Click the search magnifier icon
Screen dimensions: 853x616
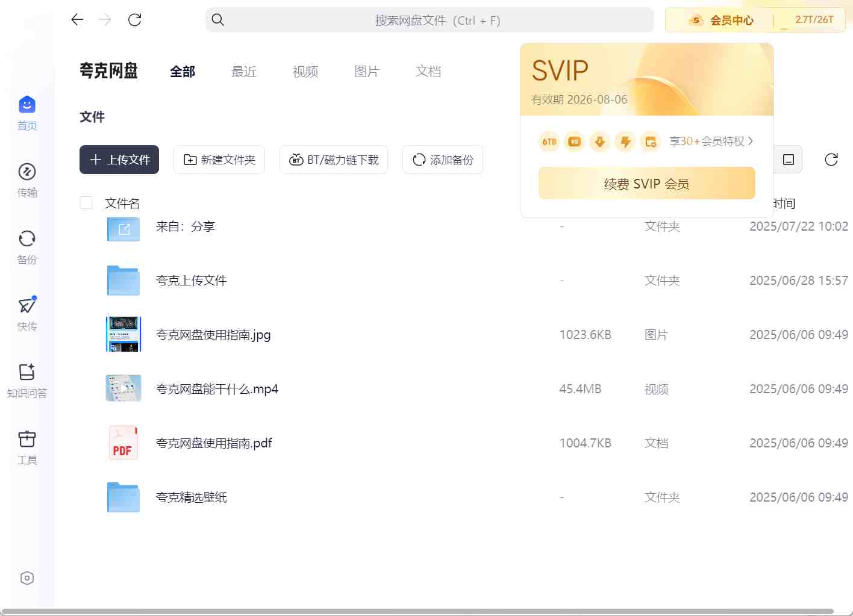pos(218,20)
